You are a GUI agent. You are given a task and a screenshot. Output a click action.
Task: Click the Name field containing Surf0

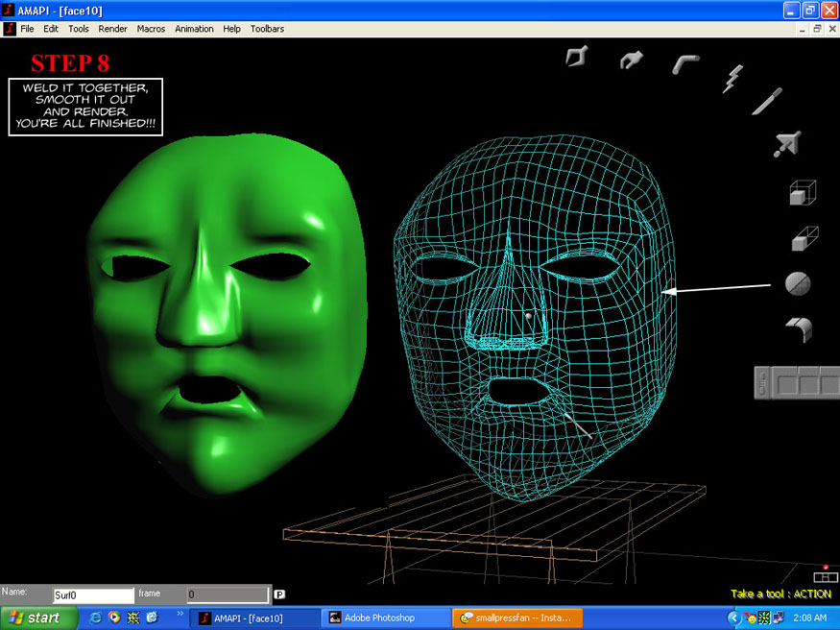tap(93, 595)
